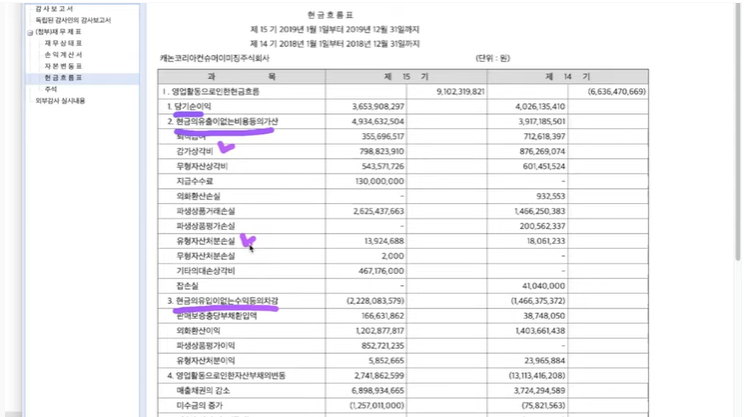The image size is (752, 417).
Task: Click row label 무형자산상각비
Action: [202, 167]
